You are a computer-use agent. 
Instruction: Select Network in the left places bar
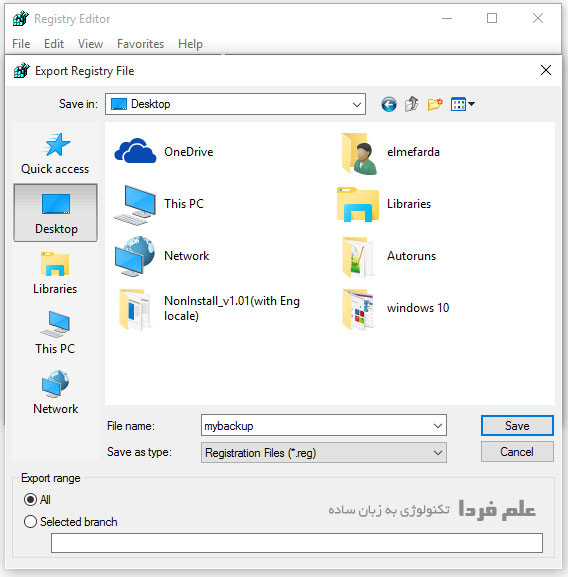pyautogui.click(x=55, y=393)
